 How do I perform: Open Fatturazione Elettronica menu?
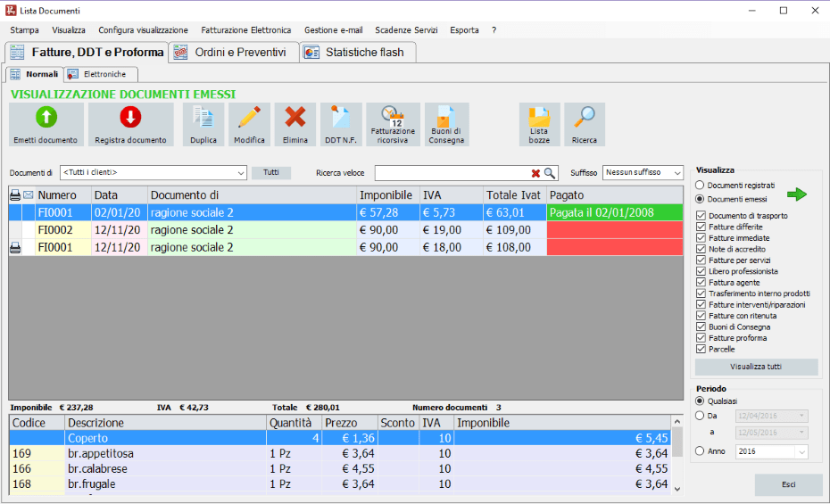(x=246, y=30)
